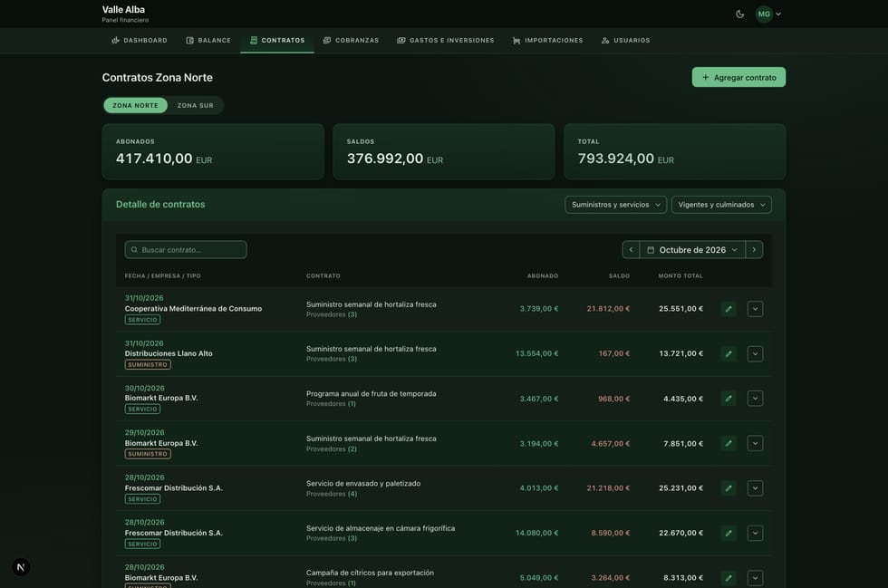888x588 pixels.
Task: Expand the Biomarkt 29/10/2026 row
Action: 755,443
